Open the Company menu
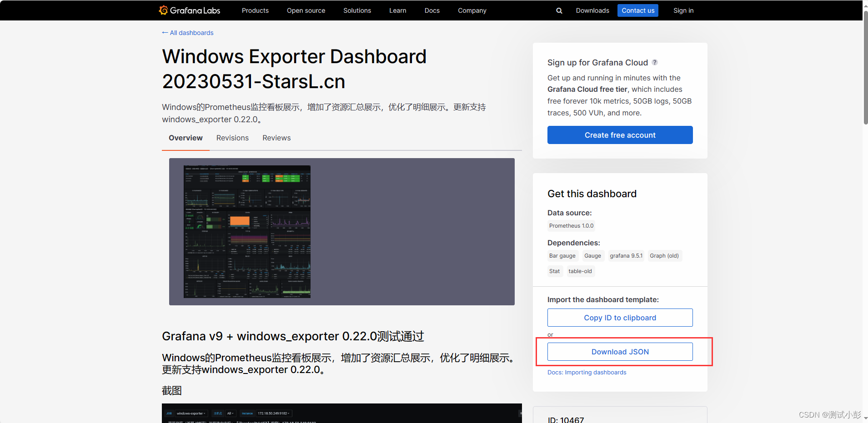 (x=472, y=10)
